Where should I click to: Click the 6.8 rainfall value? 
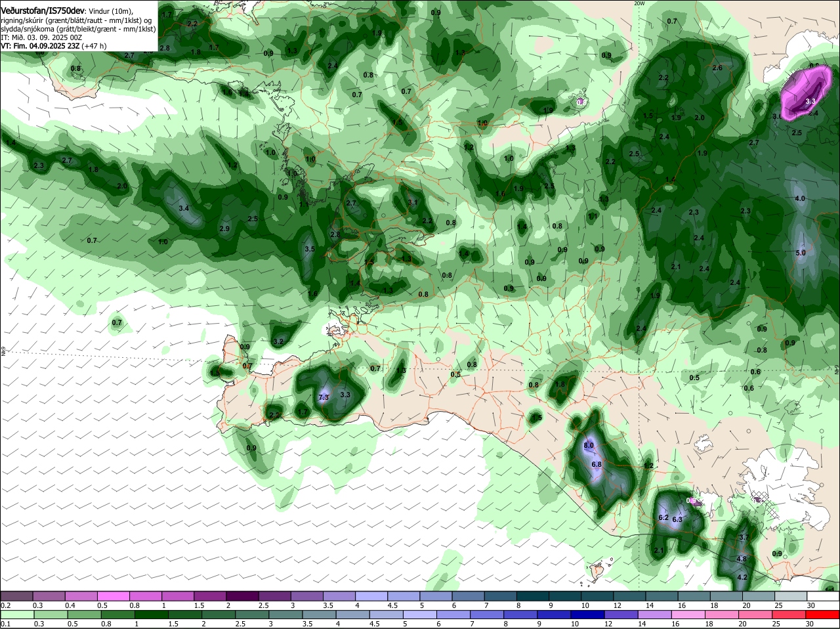click(x=597, y=464)
